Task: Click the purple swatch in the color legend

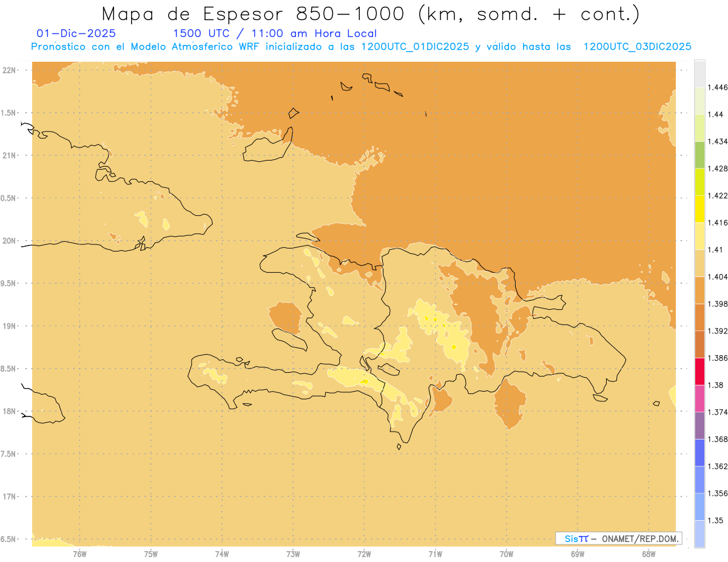Action: [699, 426]
